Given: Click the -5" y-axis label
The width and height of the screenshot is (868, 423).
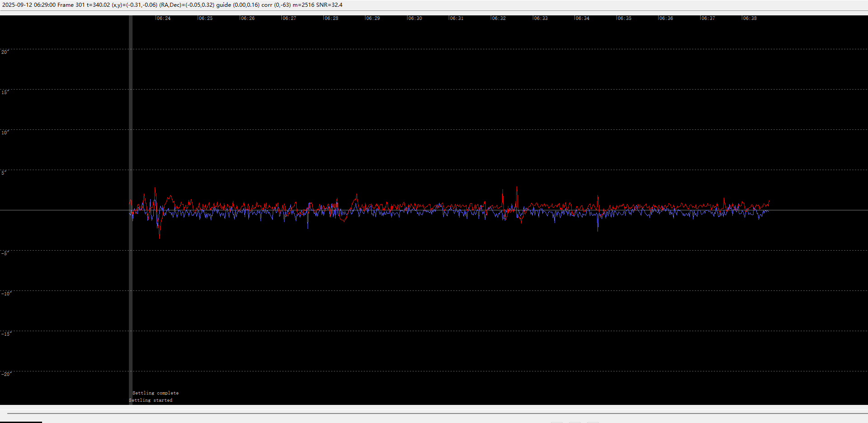Looking at the screenshot, I should pyautogui.click(x=5, y=253).
